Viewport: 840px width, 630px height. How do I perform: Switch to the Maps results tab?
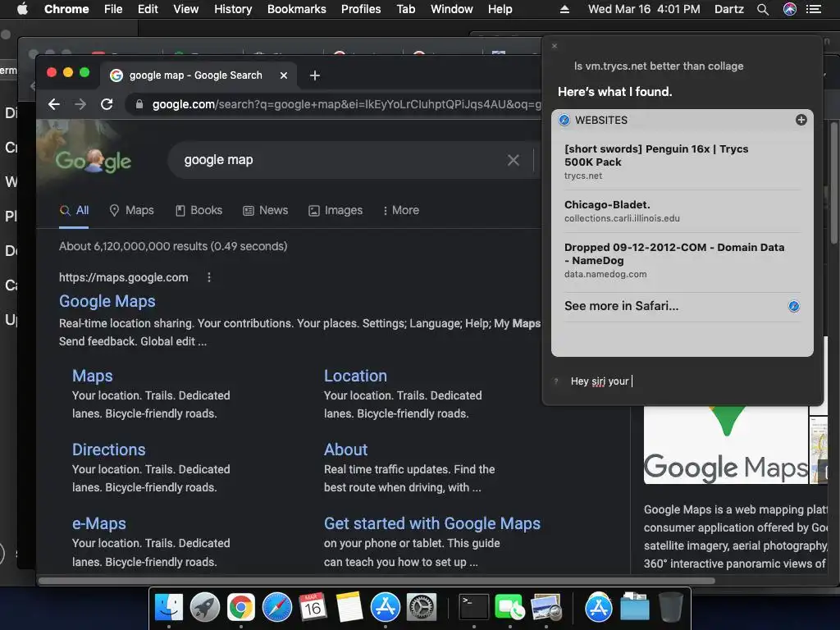pos(132,211)
